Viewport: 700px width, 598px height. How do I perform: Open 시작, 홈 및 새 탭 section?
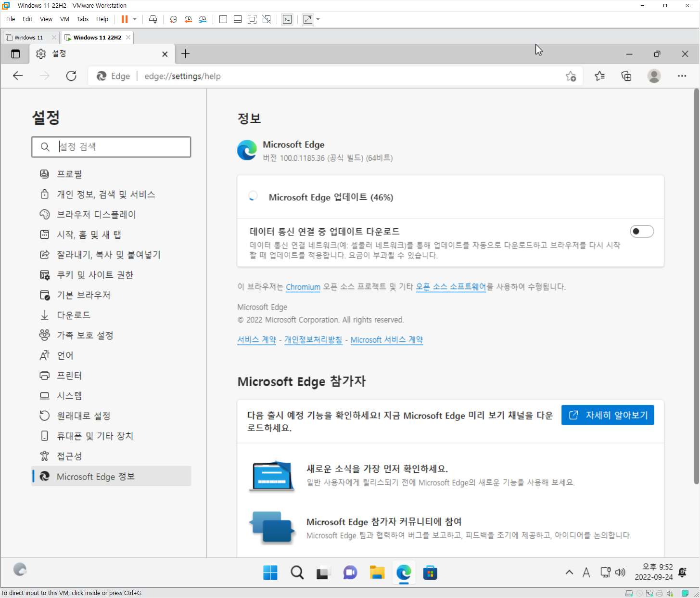click(111, 234)
